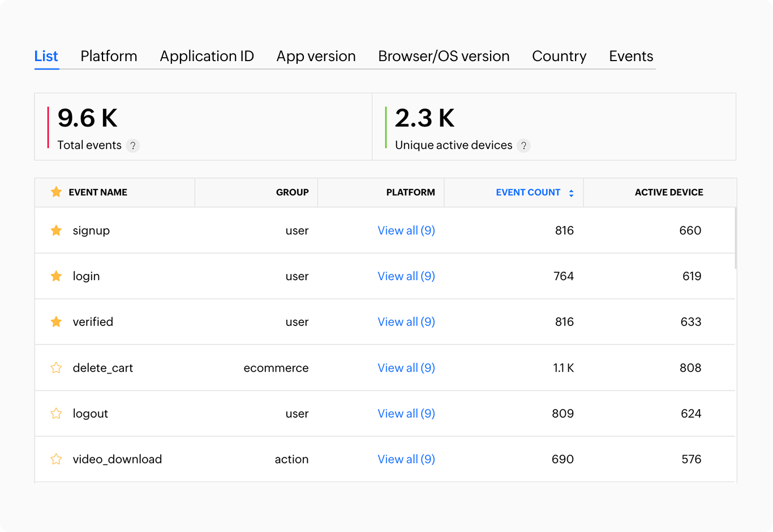Click the star icon in Event Name header
The height and width of the screenshot is (532, 773).
click(56, 192)
